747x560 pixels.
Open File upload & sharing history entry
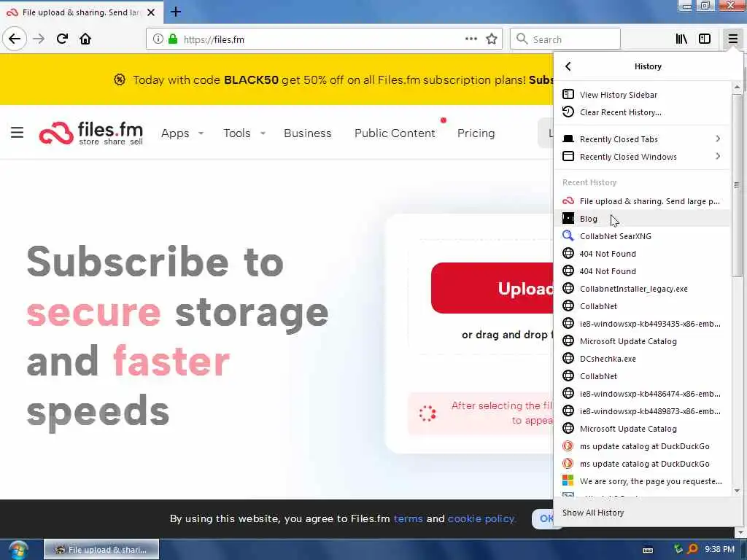tap(642, 201)
